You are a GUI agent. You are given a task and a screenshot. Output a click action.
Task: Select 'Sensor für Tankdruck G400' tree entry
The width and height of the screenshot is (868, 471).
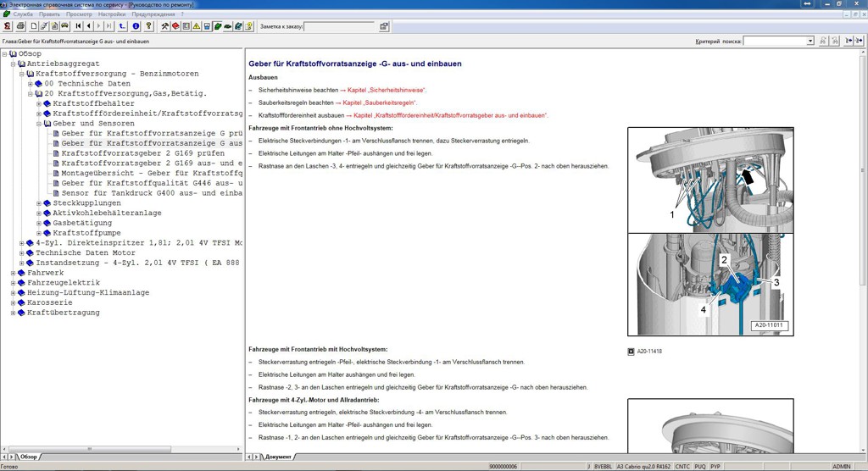point(152,193)
